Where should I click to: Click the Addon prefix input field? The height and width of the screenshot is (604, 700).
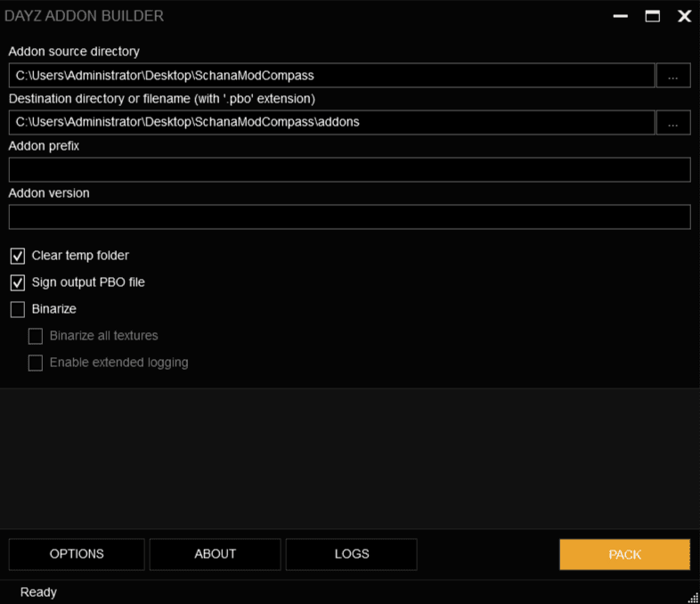point(349,169)
